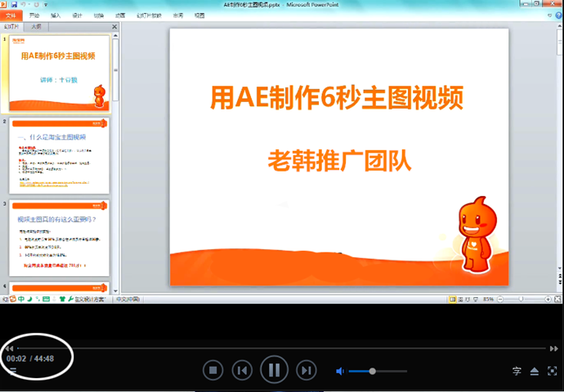Click the fast-forward double-arrow in video player

pos(554,349)
